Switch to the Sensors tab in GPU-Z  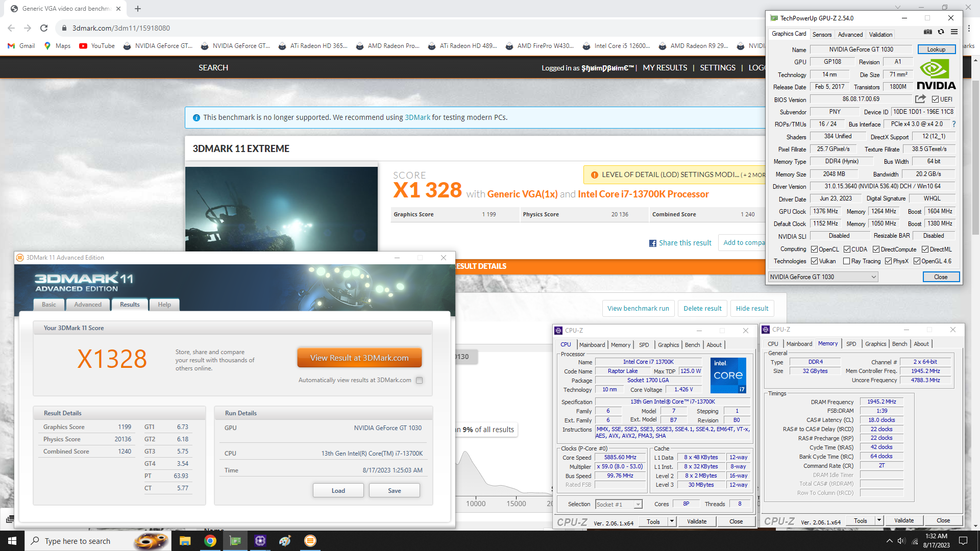[822, 35]
